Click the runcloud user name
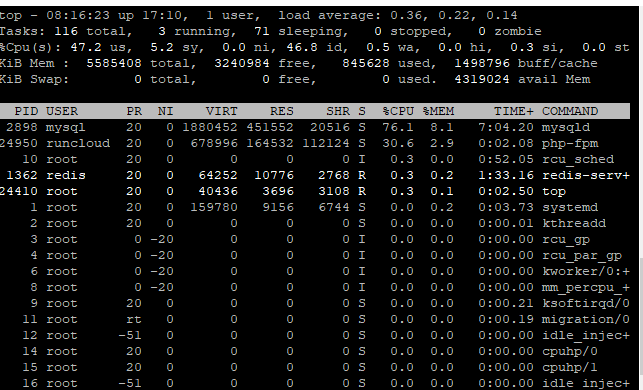Viewport: 643px width, 390px height. point(78,144)
